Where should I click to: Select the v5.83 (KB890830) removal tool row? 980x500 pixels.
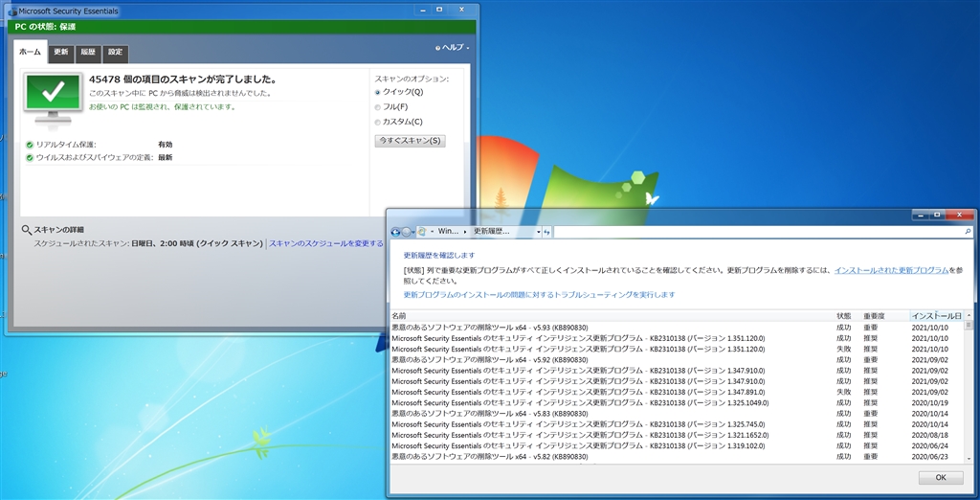[x=677, y=414]
